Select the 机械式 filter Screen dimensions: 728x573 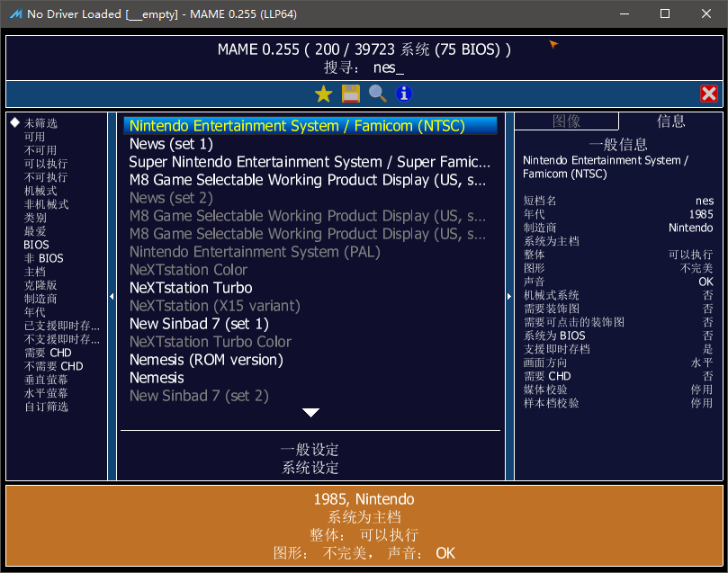[40, 191]
